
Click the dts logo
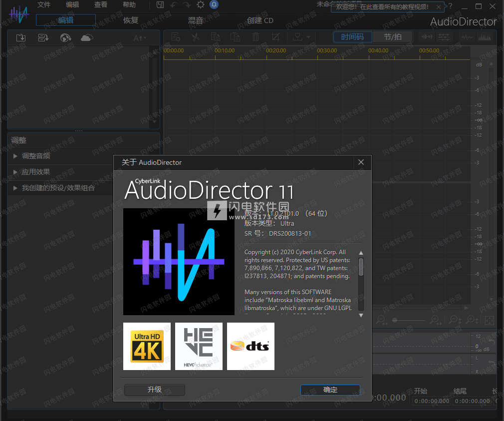click(x=251, y=347)
